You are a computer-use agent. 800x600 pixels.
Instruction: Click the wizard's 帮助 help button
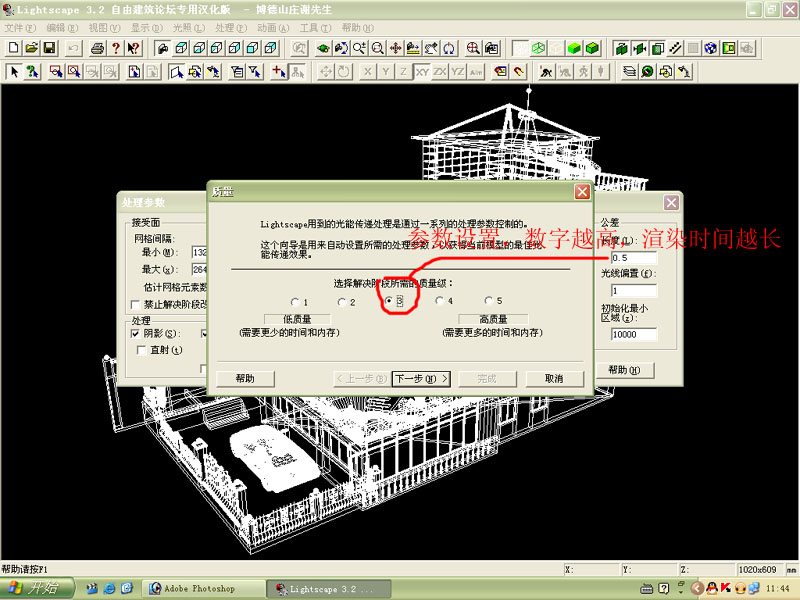click(x=245, y=379)
